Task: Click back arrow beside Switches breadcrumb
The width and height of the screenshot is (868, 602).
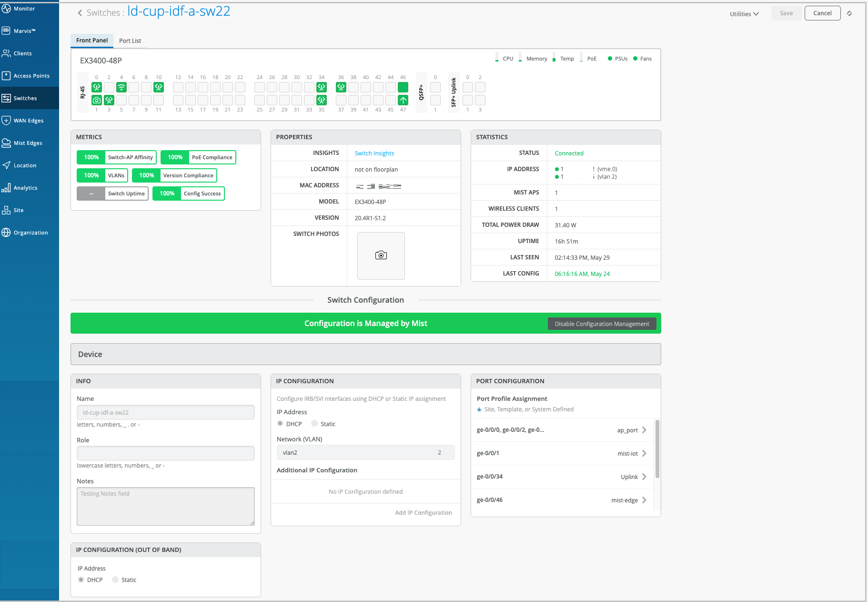Action: 80,13
